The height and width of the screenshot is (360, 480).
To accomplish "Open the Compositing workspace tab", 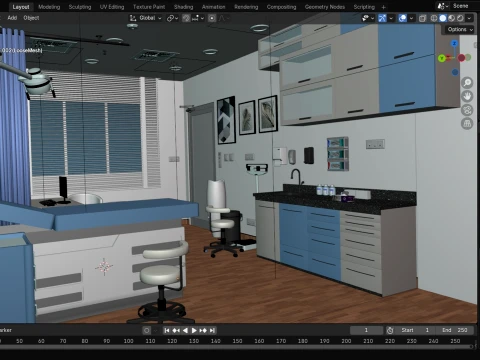I will coord(281,7).
